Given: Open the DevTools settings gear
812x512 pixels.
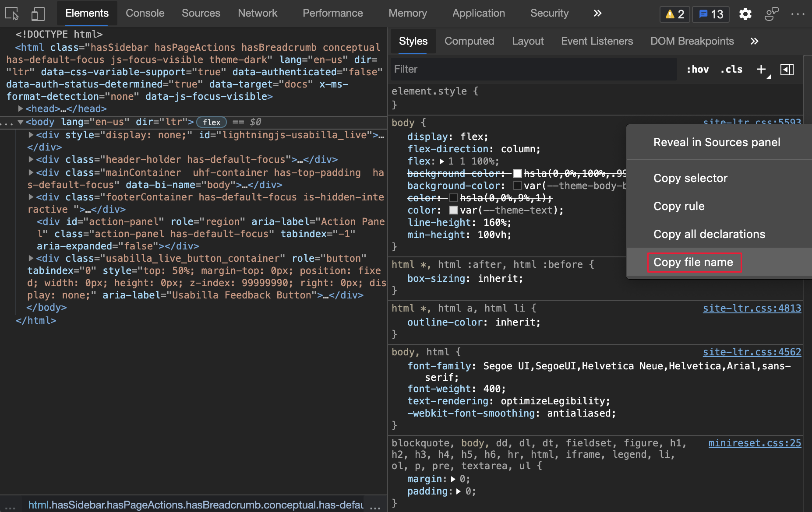Looking at the screenshot, I should 745,14.
